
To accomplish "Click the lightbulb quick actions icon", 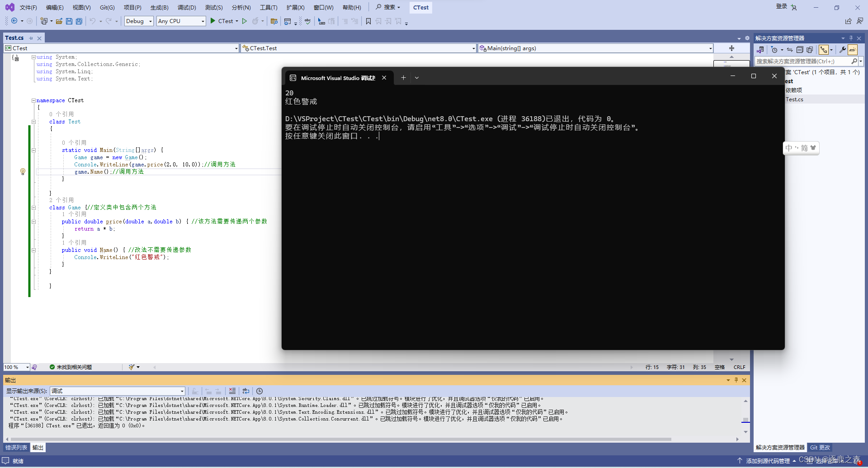I will coord(23,171).
